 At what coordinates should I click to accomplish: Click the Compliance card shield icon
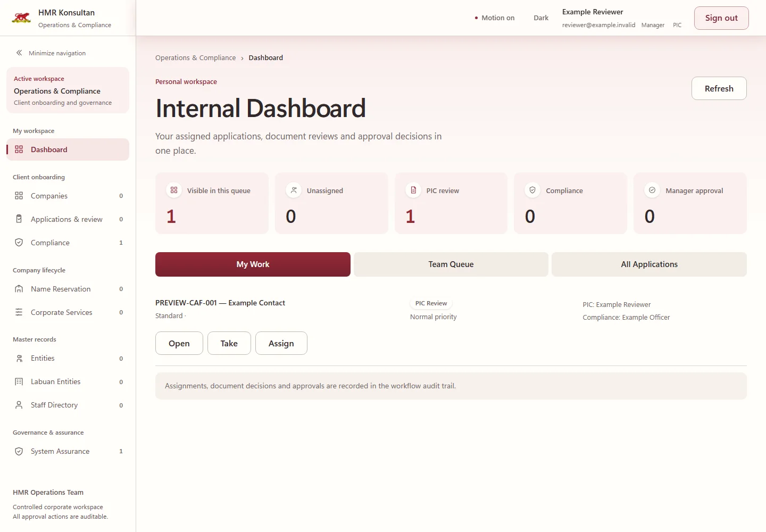coord(532,190)
